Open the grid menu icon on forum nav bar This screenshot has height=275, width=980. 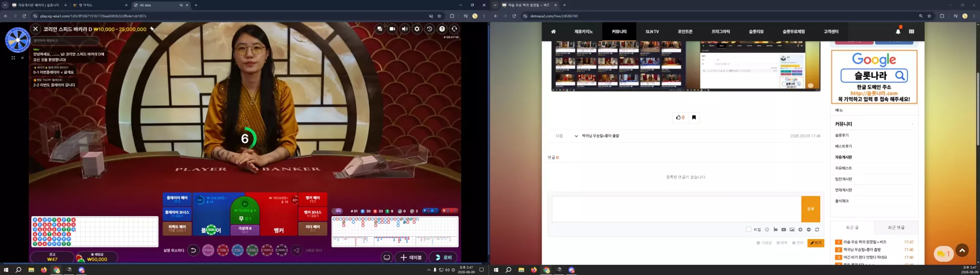coord(911,31)
